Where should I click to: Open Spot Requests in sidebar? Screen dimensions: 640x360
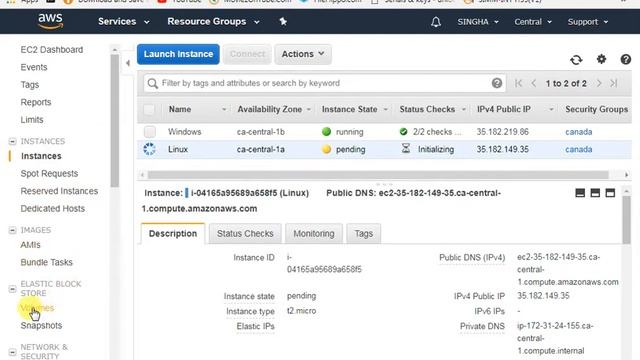(x=49, y=173)
